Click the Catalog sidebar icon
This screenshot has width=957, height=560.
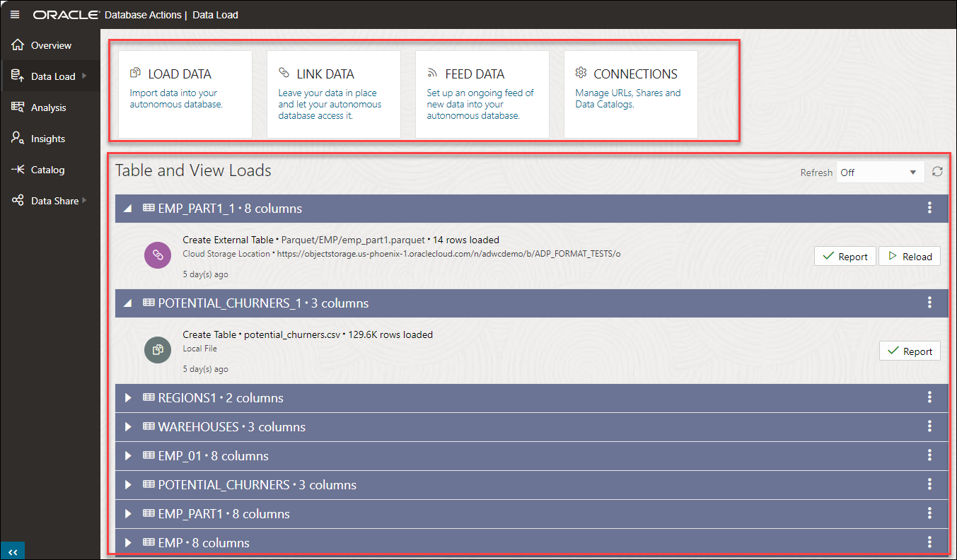(x=18, y=170)
